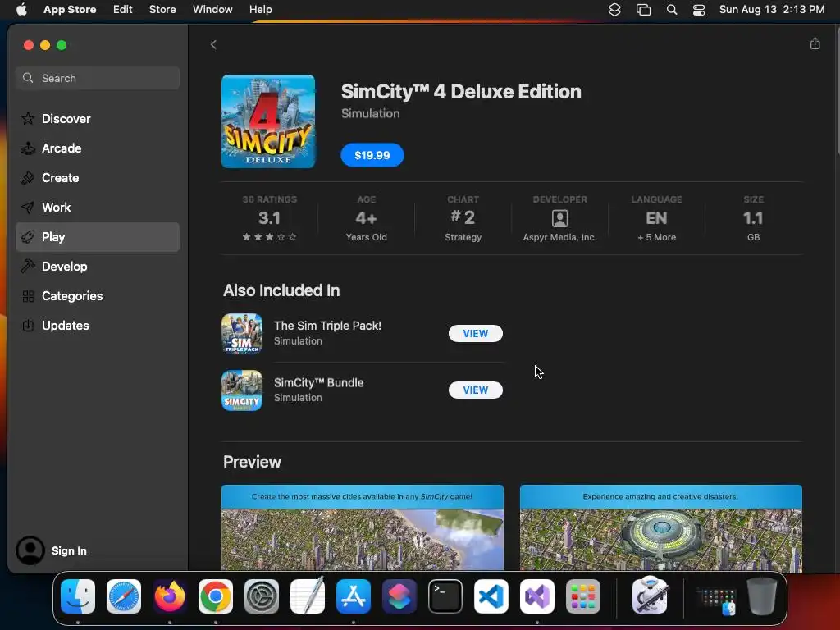Launch Firefox from the Dock

(x=170, y=596)
